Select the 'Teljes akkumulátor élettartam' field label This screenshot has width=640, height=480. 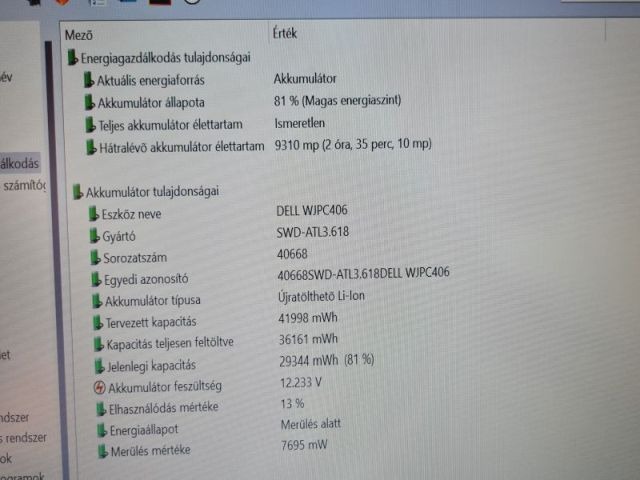pos(171,124)
